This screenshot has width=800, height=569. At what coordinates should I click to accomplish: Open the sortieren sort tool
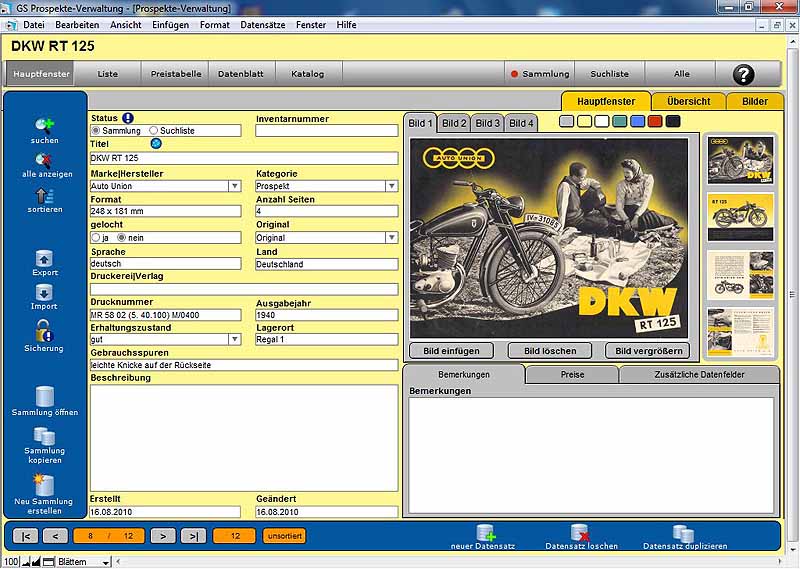(x=44, y=195)
